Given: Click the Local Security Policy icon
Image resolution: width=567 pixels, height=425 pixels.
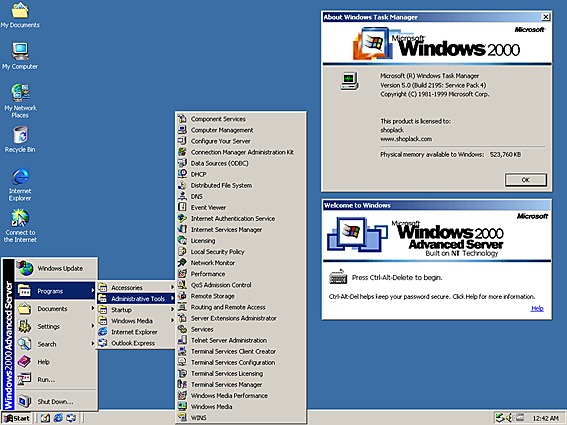Looking at the screenshot, I should pos(182,251).
